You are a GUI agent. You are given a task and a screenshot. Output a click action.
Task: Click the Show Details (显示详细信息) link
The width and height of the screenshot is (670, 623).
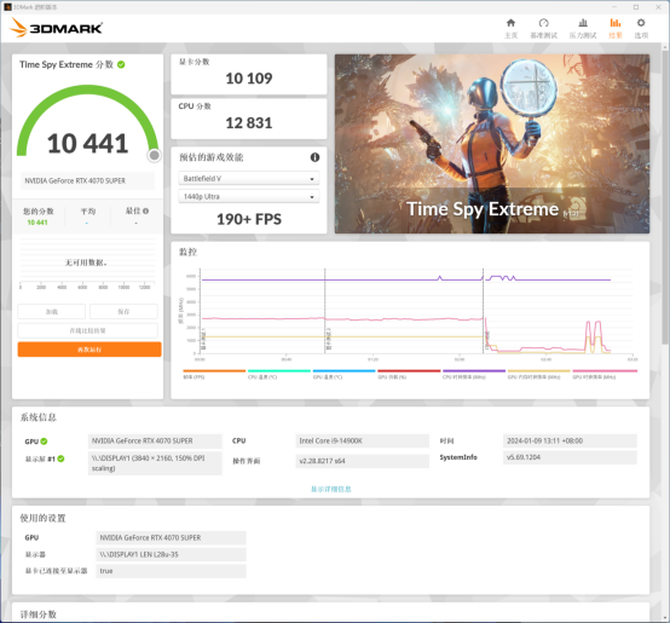pyautogui.click(x=331, y=489)
